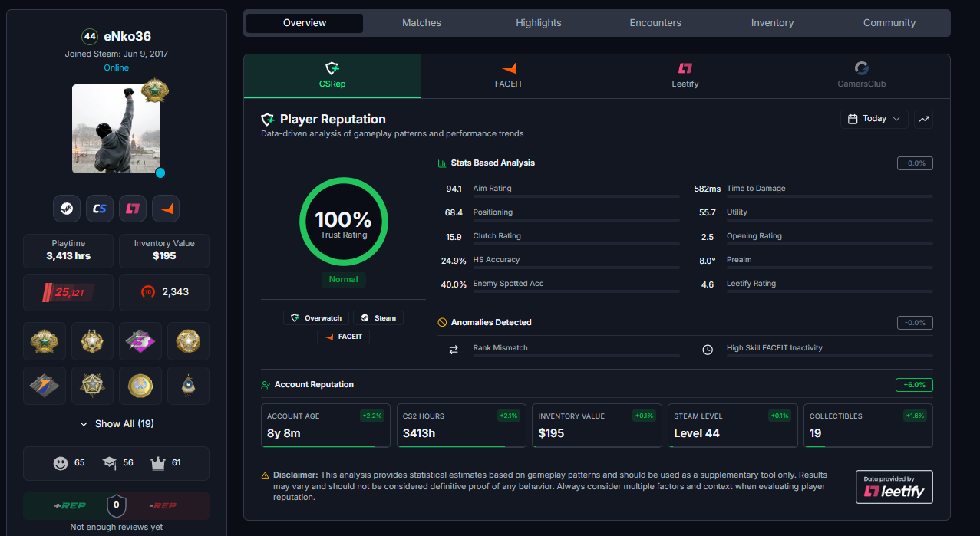This screenshot has height=536, width=980.
Task: Click the Steam level 44 circle
Action: point(90,36)
